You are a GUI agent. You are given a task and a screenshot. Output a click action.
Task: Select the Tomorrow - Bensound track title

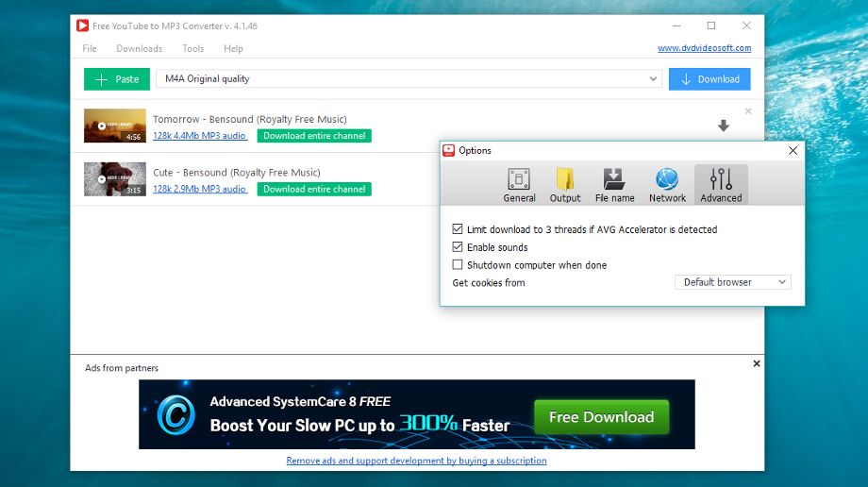(x=250, y=119)
